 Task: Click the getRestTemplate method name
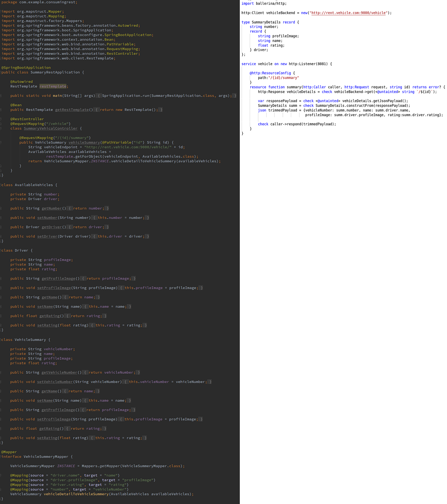[x=72, y=110]
